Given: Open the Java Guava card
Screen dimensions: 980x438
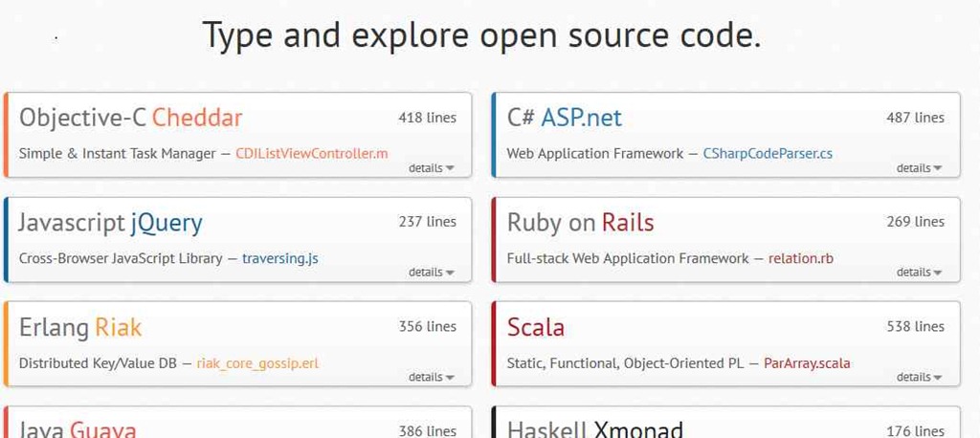Looking at the screenshot, I should [78, 429].
